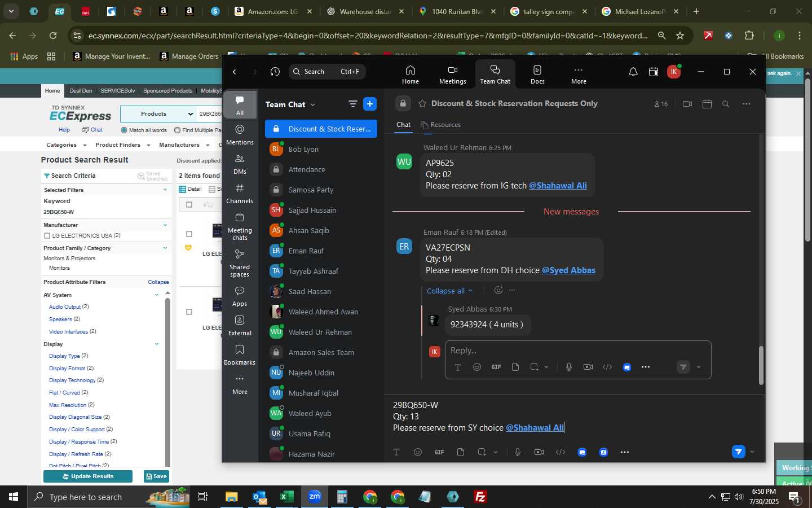Collapse all replies in thread
Viewport: 812px width, 508px height.
pos(449,291)
